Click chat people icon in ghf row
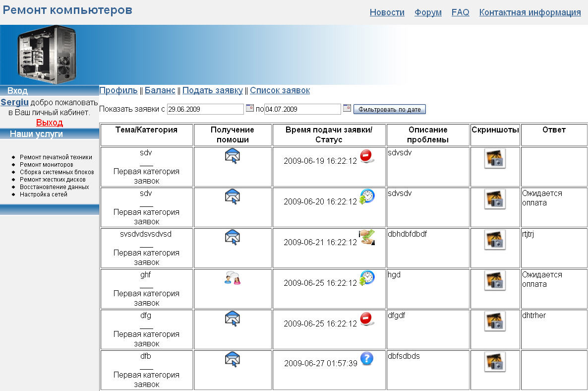The image size is (588, 391). 233,278
